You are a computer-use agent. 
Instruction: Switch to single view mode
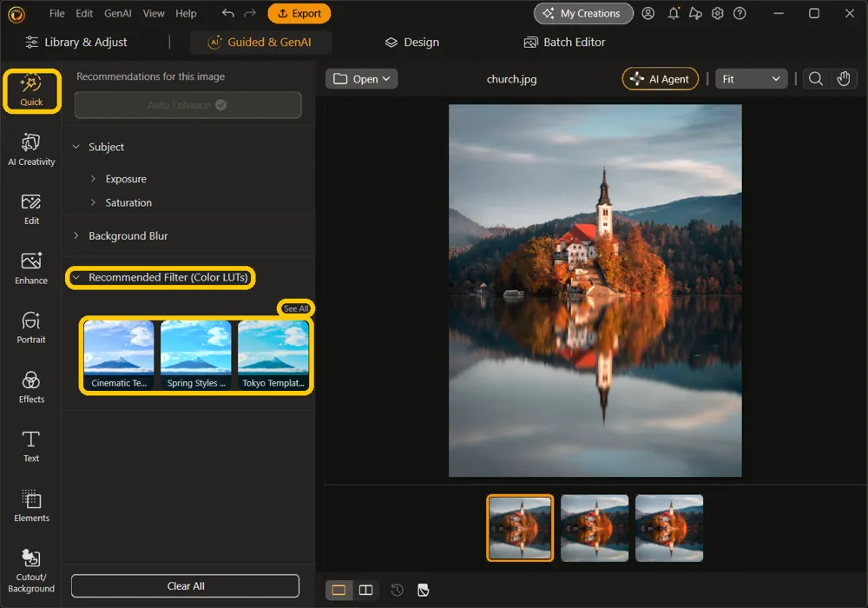(339, 590)
